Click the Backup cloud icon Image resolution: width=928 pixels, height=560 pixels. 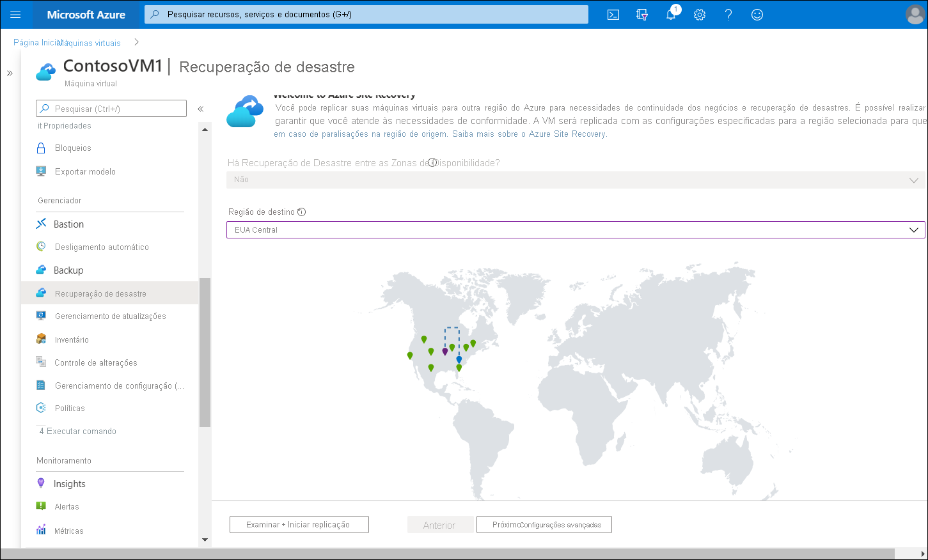click(x=41, y=270)
